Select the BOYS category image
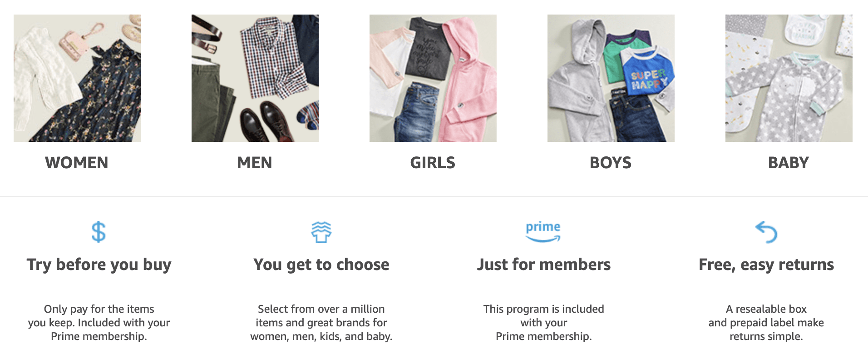This screenshot has width=868, height=360. click(611, 78)
